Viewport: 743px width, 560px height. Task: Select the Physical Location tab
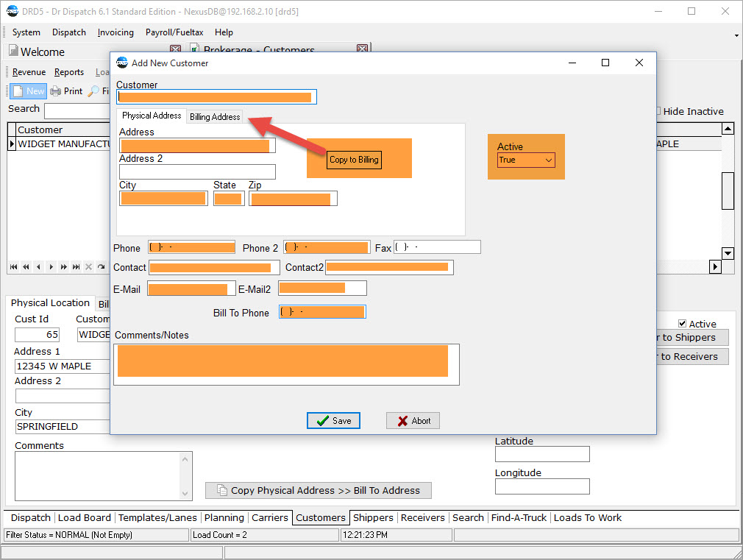coord(50,302)
